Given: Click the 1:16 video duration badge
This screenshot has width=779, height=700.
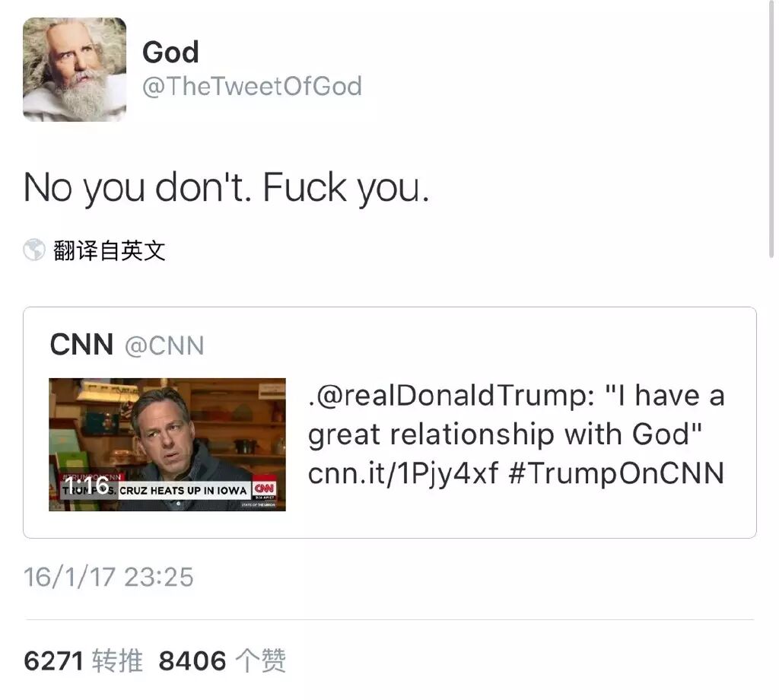Looking at the screenshot, I should (x=87, y=485).
